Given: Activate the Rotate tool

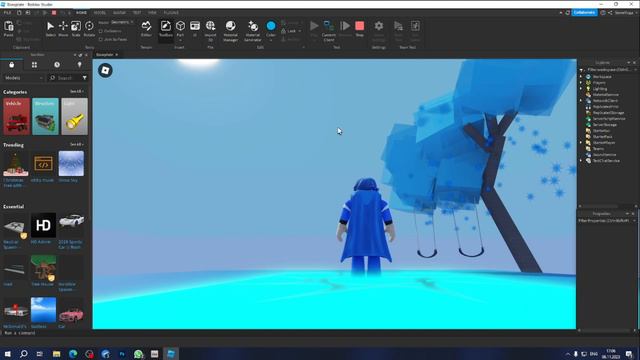Looking at the screenshot, I should 89,29.
